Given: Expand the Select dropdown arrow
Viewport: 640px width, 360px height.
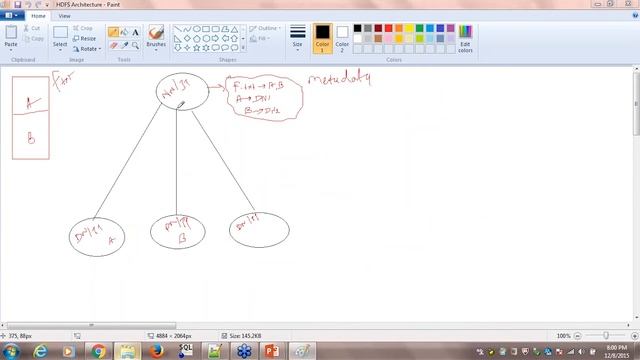Looking at the screenshot, I should click(x=60, y=50).
